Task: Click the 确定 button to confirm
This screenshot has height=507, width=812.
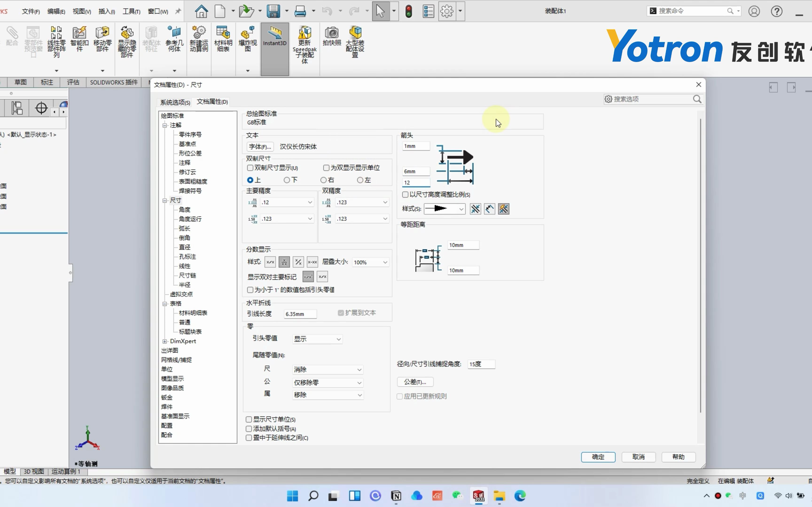Action: click(598, 457)
